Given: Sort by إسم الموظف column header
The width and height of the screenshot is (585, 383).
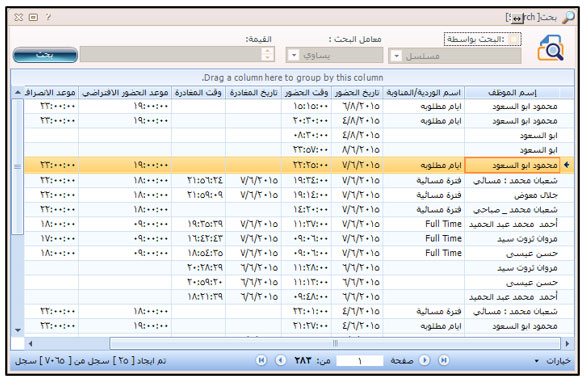Looking at the screenshot, I should click(x=512, y=93).
